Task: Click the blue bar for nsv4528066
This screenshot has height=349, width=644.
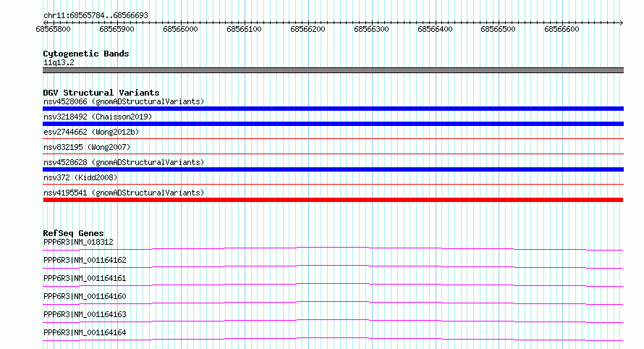Action: pyautogui.click(x=333, y=109)
